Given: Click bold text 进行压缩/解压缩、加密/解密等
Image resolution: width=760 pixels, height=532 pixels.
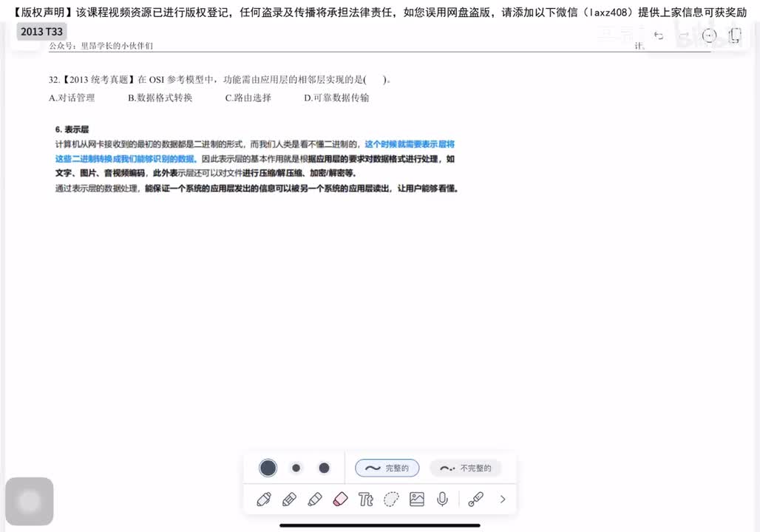Looking at the screenshot, I should (x=299, y=173).
